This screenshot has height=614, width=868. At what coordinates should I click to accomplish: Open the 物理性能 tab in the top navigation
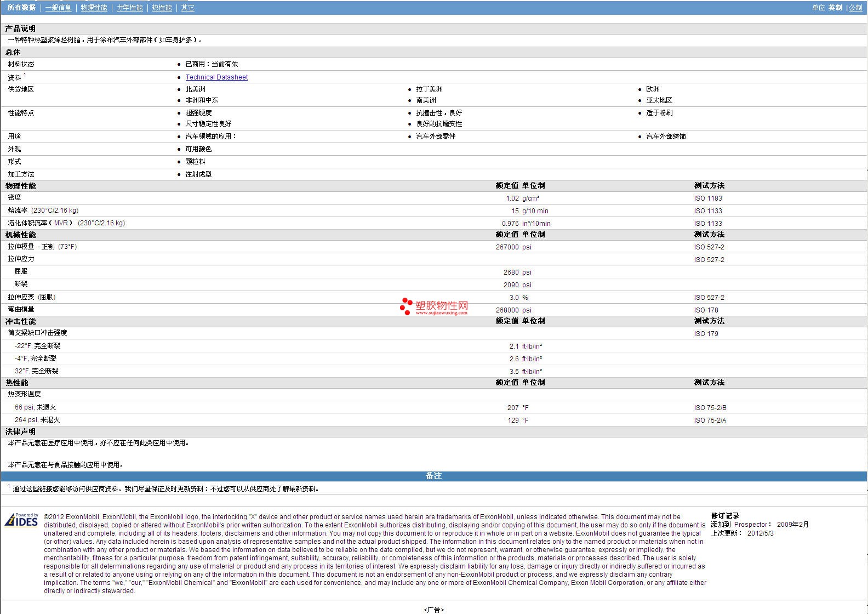pyautogui.click(x=94, y=8)
